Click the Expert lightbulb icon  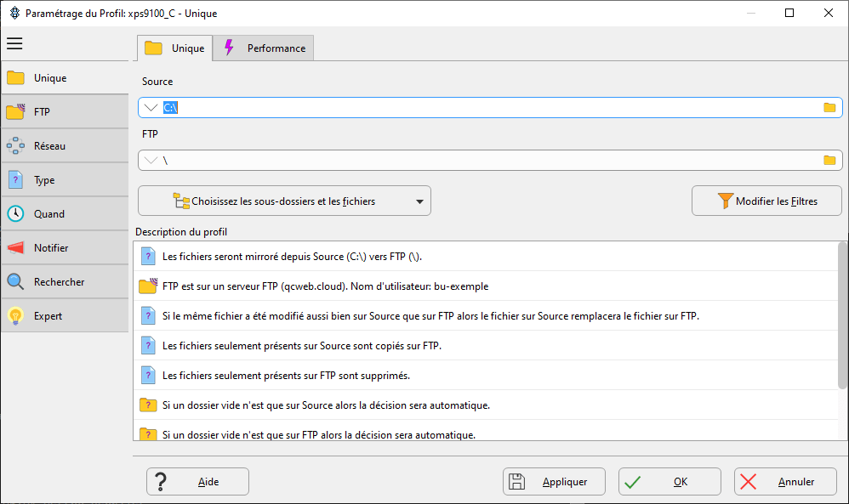(x=15, y=316)
